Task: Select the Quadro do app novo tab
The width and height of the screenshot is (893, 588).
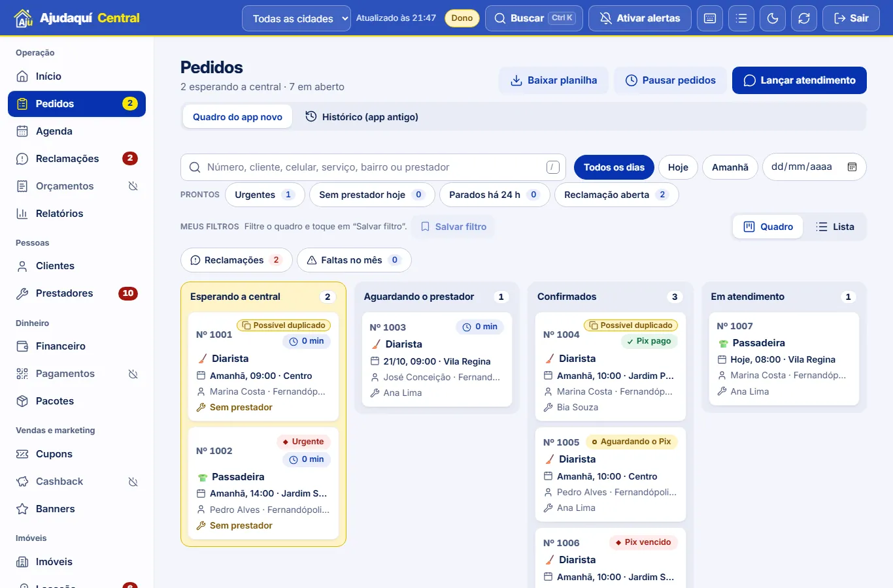Action: pyautogui.click(x=237, y=117)
